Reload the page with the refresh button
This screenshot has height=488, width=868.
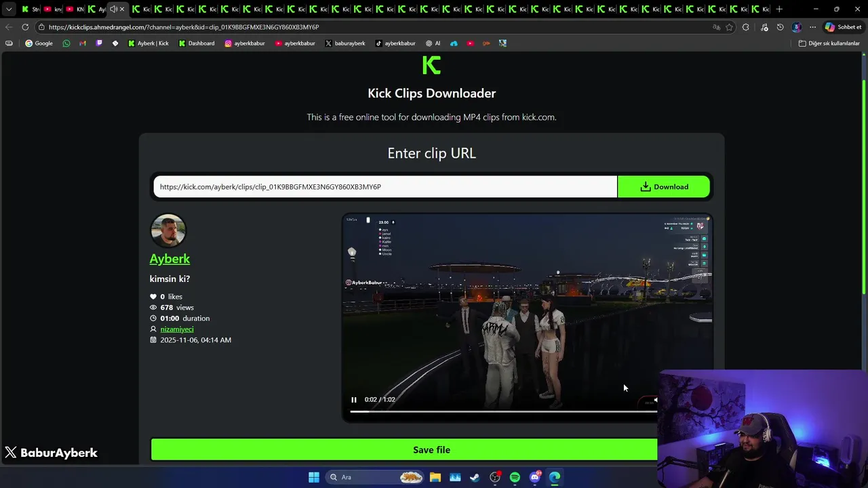(25, 27)
